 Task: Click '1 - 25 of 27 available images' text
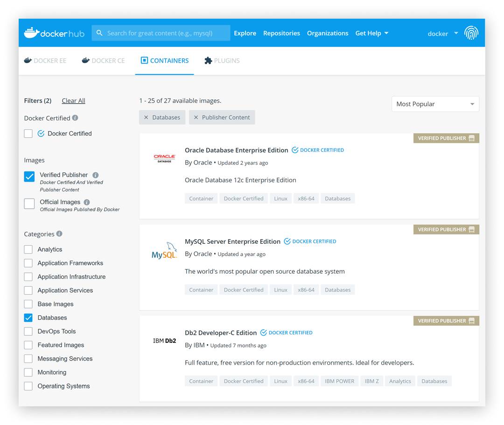point(180,101)
